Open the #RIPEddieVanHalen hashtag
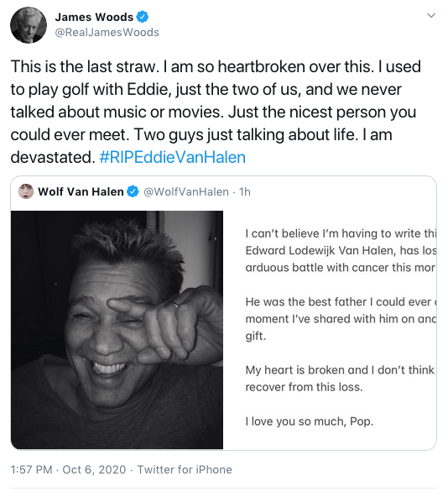448x502 pixels. 173,157
